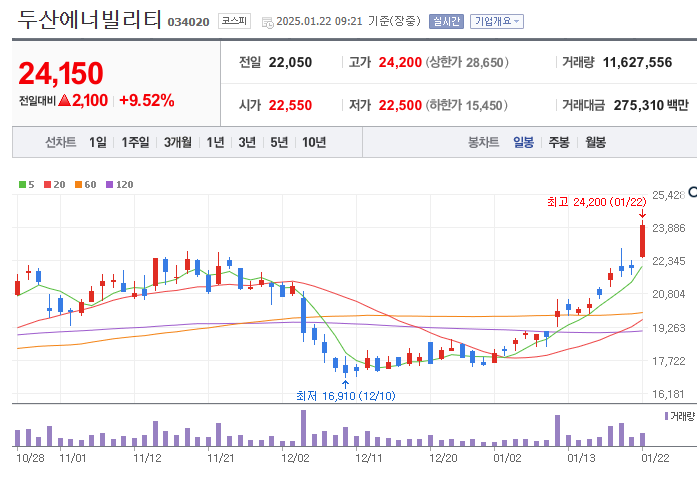Click the orange 60-day moving average swatch
Screen dimensions: 697x478
pyautogui.click(x=79, y=185)
